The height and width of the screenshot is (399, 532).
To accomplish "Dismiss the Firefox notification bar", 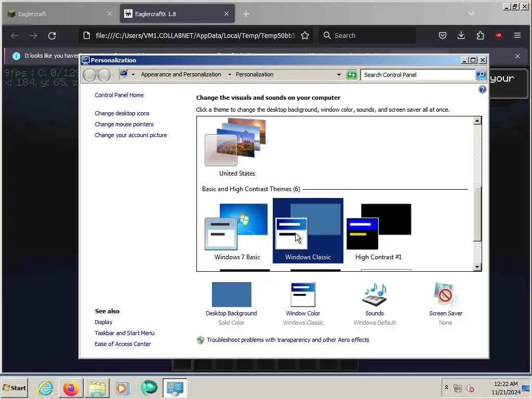I will pos(517,56).
